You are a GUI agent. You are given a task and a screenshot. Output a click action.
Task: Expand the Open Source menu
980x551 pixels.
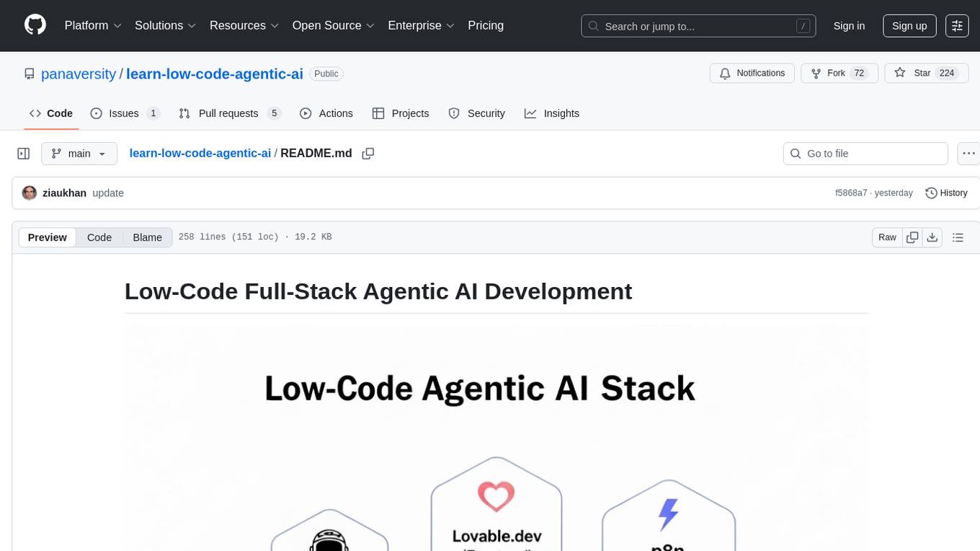pos(333,25)
